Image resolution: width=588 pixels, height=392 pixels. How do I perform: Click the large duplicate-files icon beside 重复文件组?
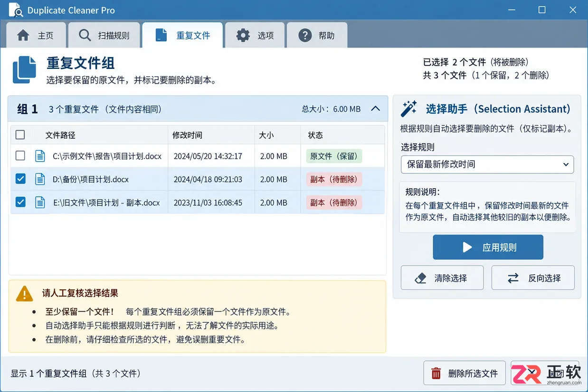click(24, 70)
